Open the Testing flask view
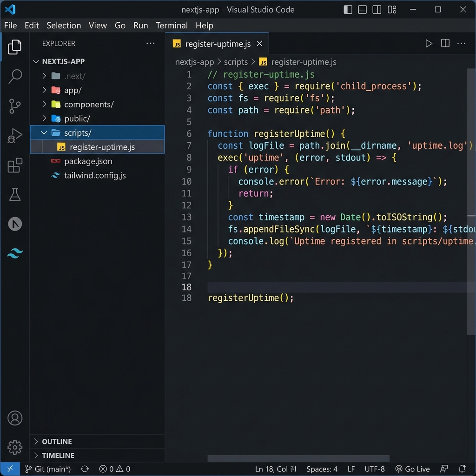Image resolution: width=476 pixels, height=476 pixels. pyautogui.click(x=14, y=195)
